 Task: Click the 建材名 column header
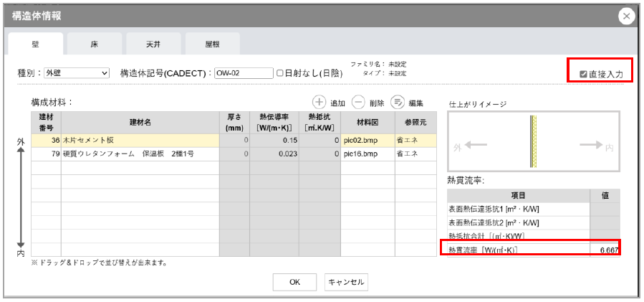(x=140, y=122)
